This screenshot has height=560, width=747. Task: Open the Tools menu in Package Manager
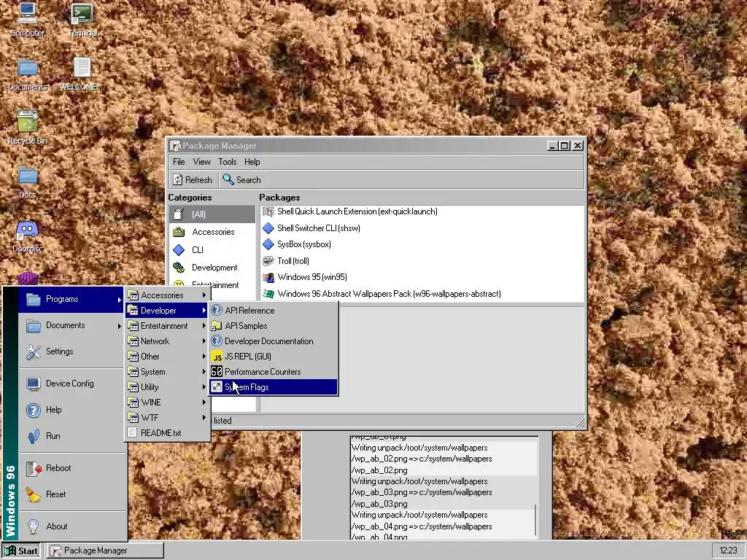(228, 162)
